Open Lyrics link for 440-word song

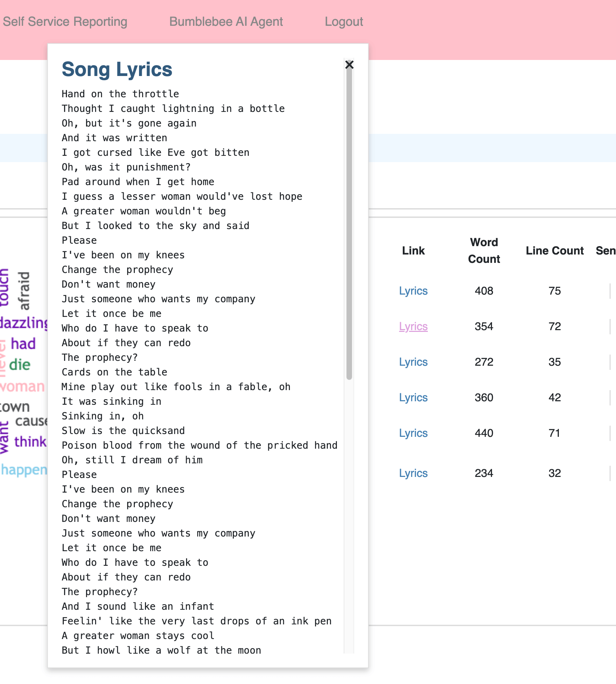413,433
